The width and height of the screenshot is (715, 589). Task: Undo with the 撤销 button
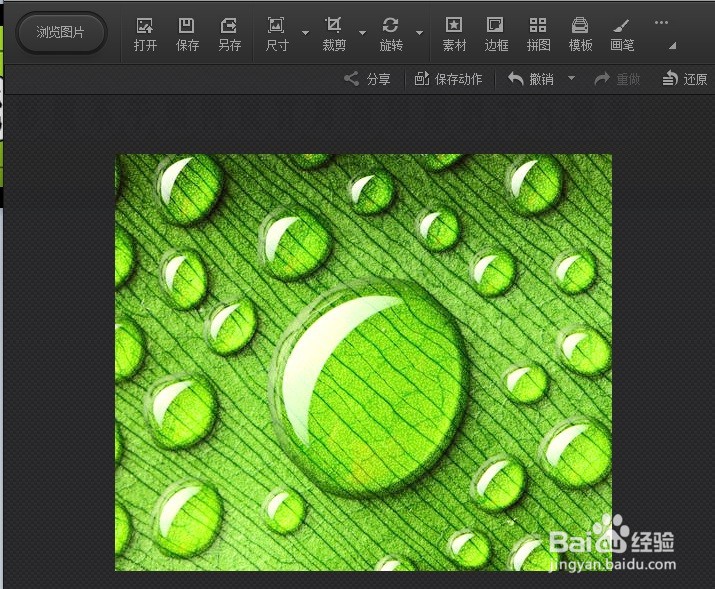coord(531,79)
